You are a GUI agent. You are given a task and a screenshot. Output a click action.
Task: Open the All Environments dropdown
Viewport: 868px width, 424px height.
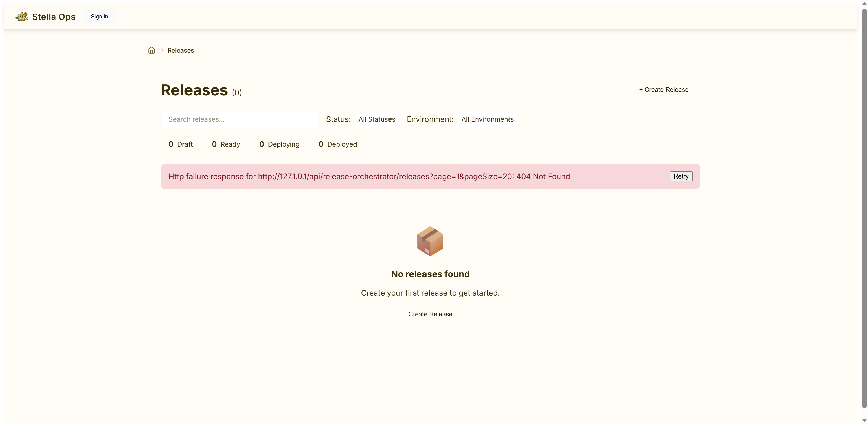(487, 119)
